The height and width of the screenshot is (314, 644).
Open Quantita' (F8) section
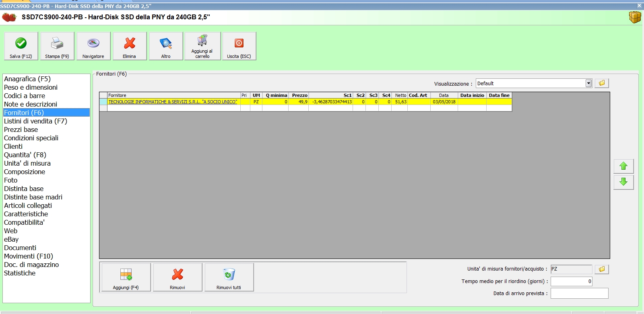[46, 155]
